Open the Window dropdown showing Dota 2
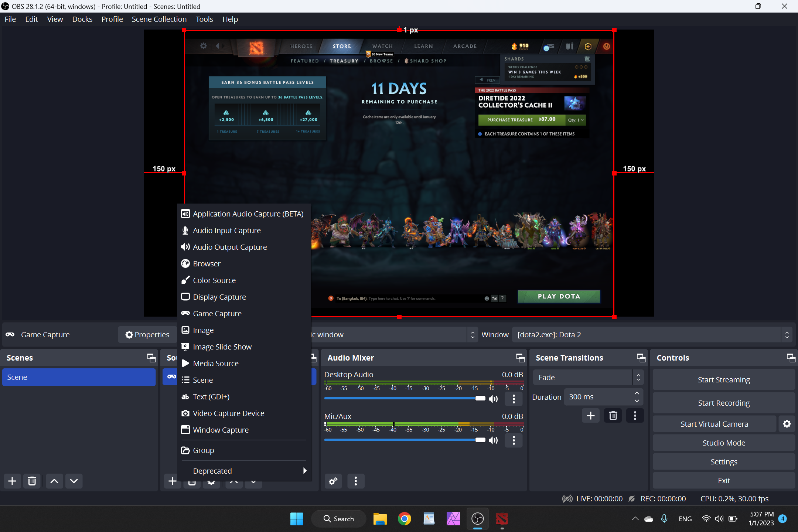798x532 pixels. [652, 335]
